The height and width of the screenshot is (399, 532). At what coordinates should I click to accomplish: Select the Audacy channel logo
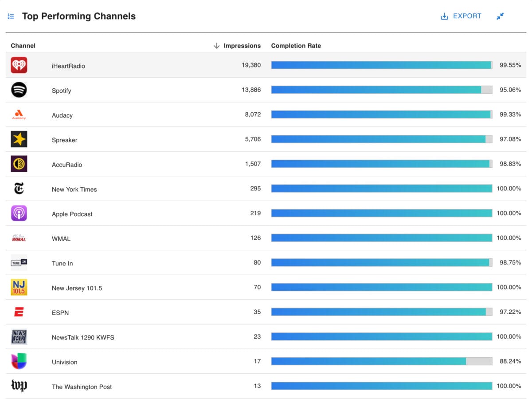click(x=19, y=115)
